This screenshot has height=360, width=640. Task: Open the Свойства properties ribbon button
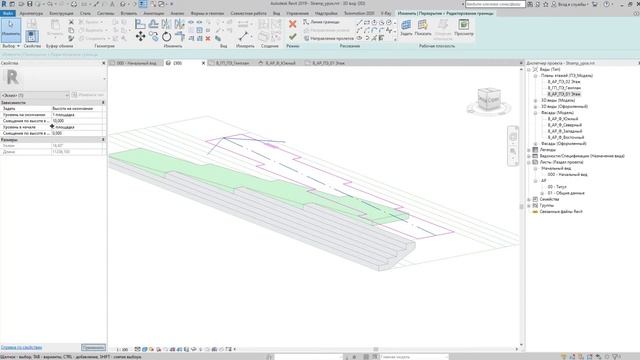tap(32, 36)
